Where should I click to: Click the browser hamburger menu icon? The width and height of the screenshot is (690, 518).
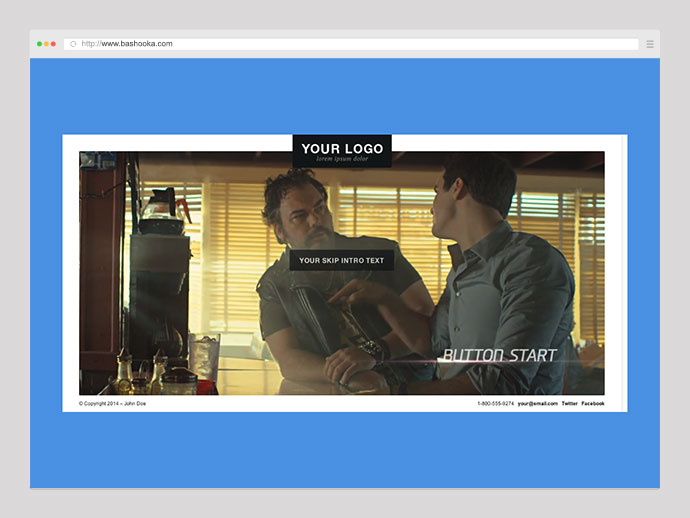(650, 44)
